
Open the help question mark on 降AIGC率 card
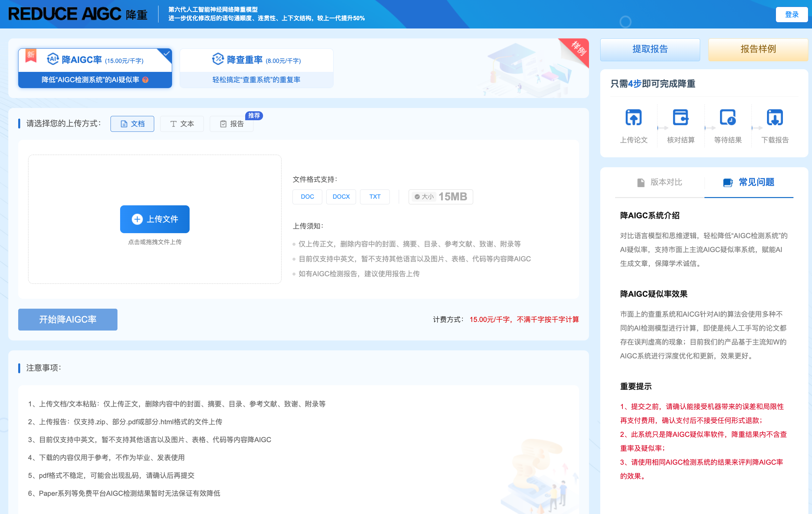pos(145,80)
